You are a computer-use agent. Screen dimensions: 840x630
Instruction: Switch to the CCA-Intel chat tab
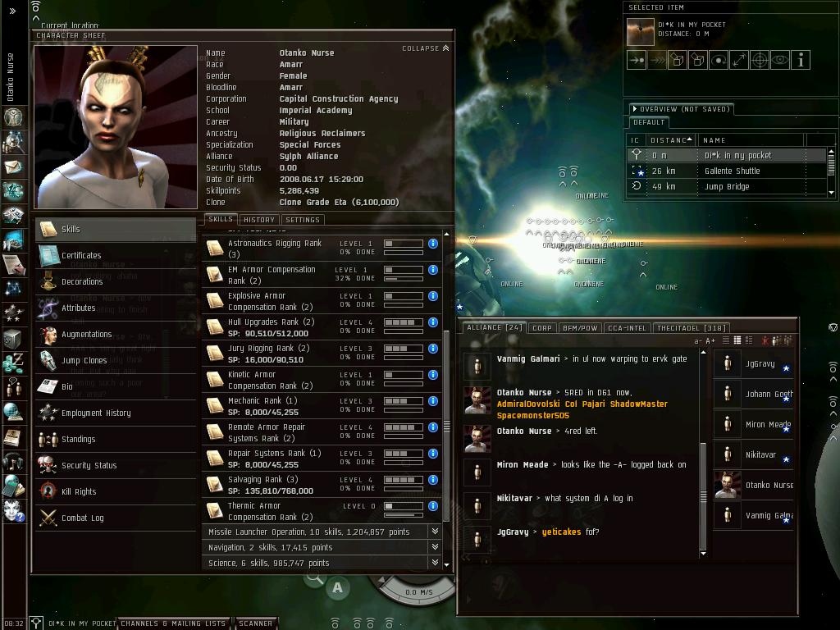coord(627,328)
